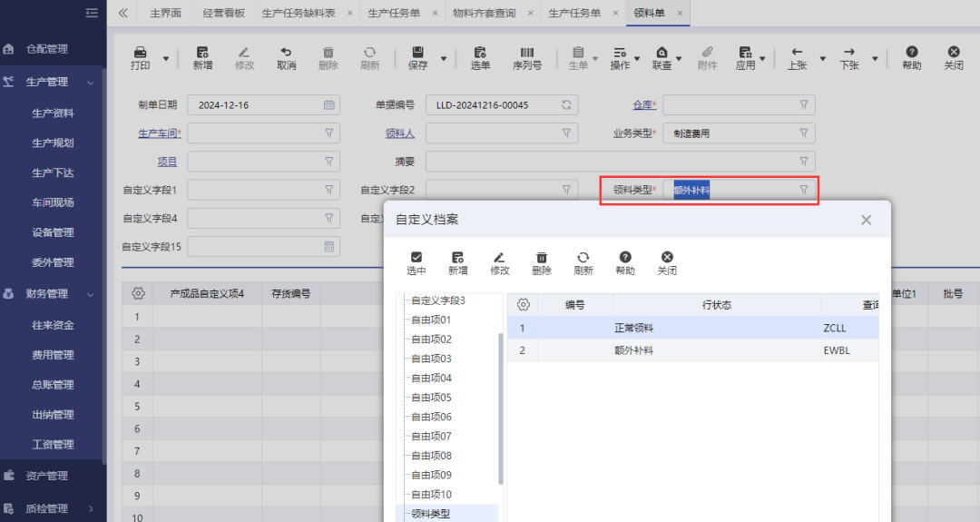Click 关闭 icon in 自定义档案 dialog toolbar
Viewport: 980px width, 522px height.
pyautogui.click(x=667, y=257)
